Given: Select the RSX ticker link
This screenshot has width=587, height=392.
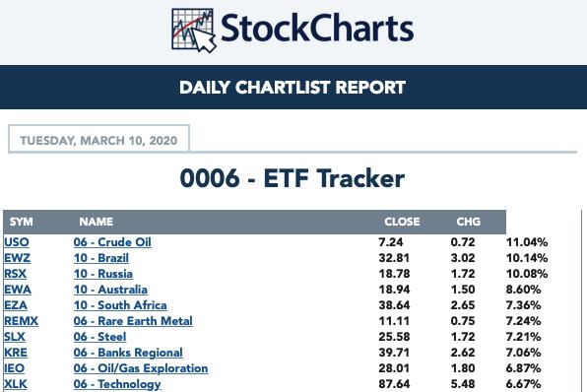Looking at the screenshot, I should 16,274.
